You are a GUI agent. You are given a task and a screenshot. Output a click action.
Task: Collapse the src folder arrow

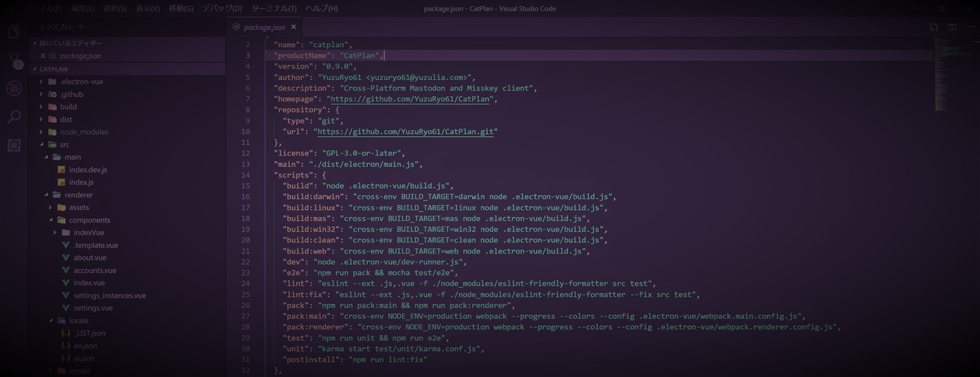pyautogui.click(x=41, y=145)
